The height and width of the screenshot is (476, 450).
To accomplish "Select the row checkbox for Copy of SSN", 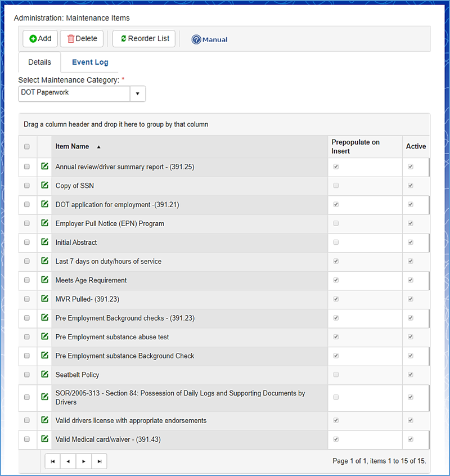I will (x=27, y=186).
